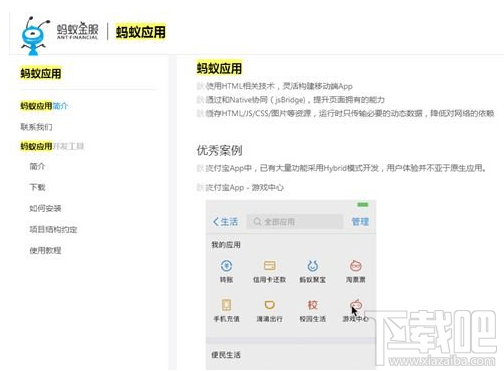Click the 我的应用 section label
The height and width of the screenshot is (371, 504).
pyautogui.click(x=226, y=245)
